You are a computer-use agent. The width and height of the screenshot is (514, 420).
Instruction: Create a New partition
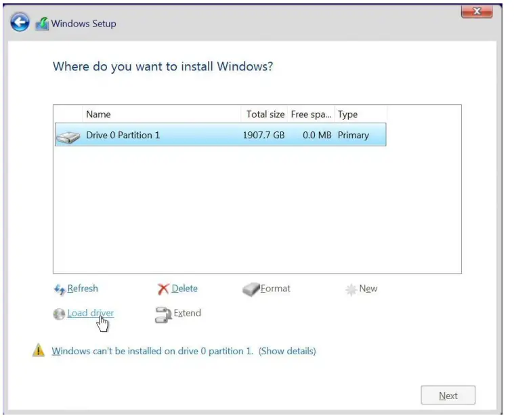(368, 289)
